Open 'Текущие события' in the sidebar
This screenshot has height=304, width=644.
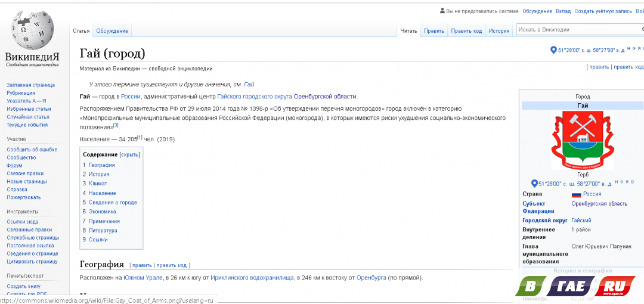(x=27, y=125)
